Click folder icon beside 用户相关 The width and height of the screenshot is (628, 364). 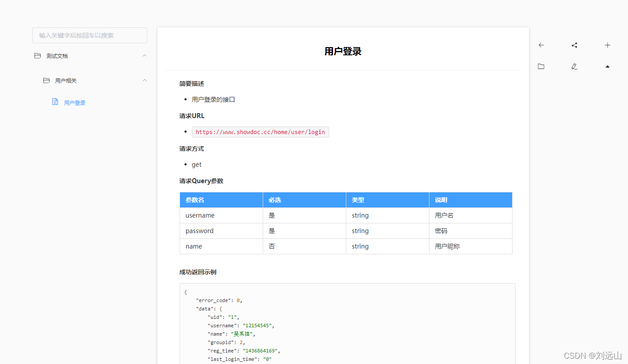pos(46,80)
